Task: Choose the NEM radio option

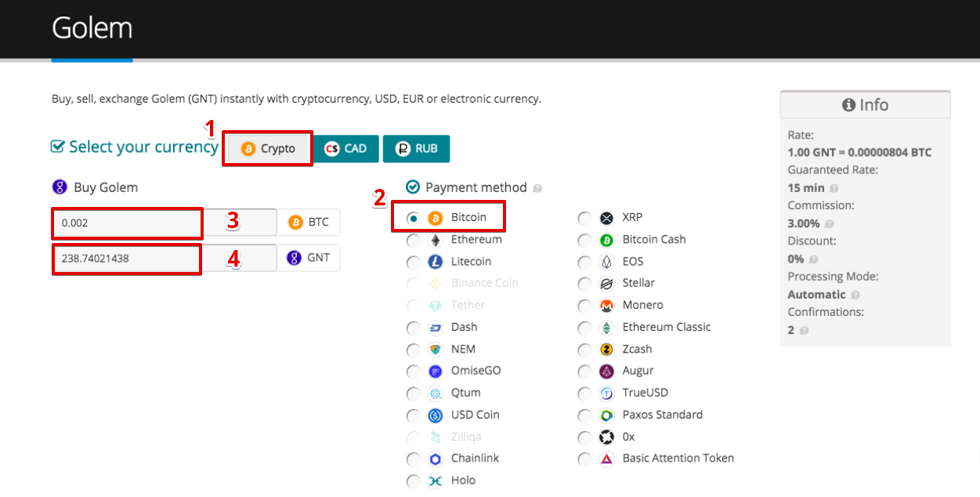Action: pos(413,350)
